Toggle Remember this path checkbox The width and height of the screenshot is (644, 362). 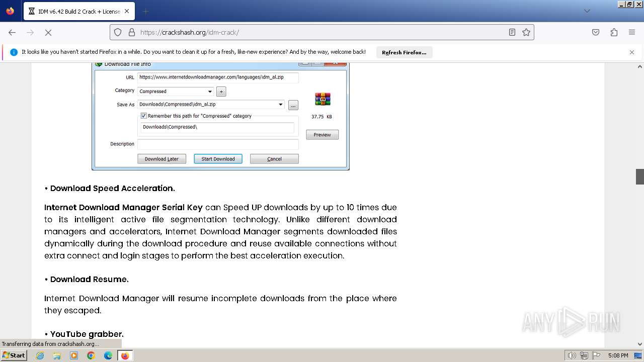(143, 116)
